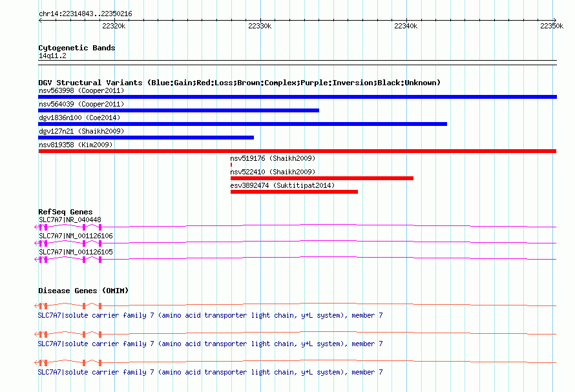Click the 22350k ruler tick label

click(552, 26)
